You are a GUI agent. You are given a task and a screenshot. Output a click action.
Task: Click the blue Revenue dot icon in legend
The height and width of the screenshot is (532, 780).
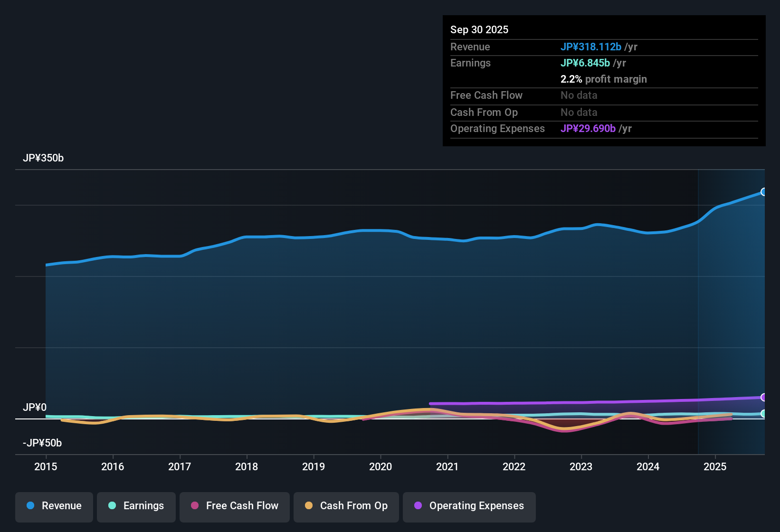(x=30, y=506)
